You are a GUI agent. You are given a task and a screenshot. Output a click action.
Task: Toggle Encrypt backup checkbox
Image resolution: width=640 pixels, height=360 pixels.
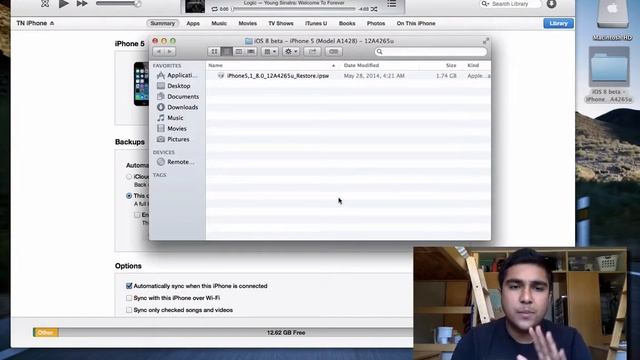point(137,215)
